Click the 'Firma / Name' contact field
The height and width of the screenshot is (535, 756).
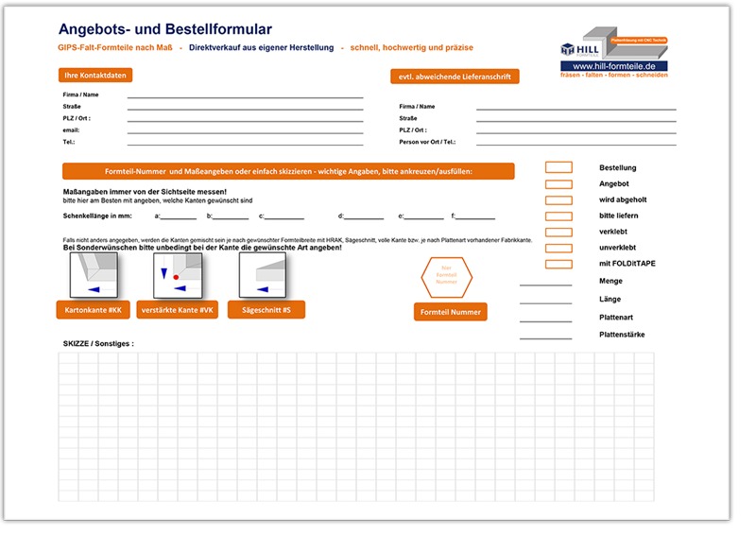(245, 95)
